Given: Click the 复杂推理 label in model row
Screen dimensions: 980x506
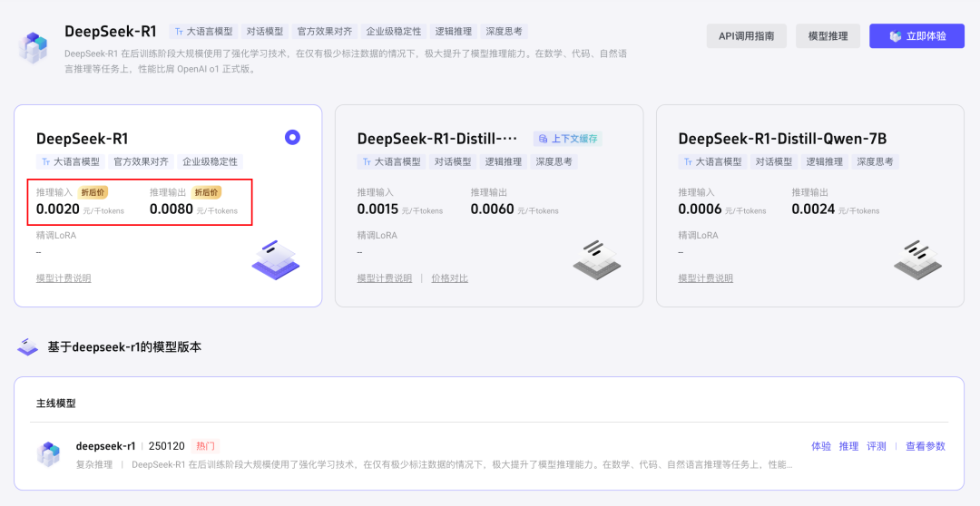Looking at the screenshot, I should (94, 464).
